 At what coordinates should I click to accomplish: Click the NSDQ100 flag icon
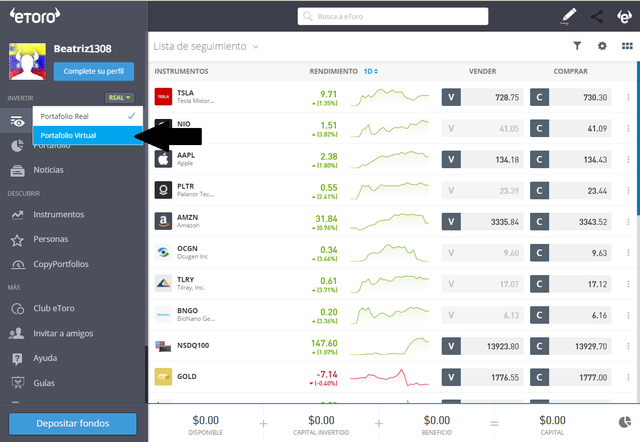(163, 346)
